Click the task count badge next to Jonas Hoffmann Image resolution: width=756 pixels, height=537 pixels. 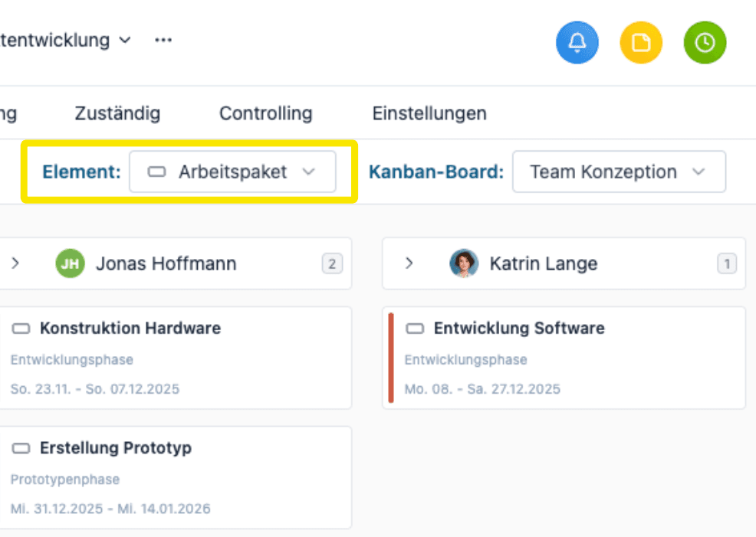[331, 264]
